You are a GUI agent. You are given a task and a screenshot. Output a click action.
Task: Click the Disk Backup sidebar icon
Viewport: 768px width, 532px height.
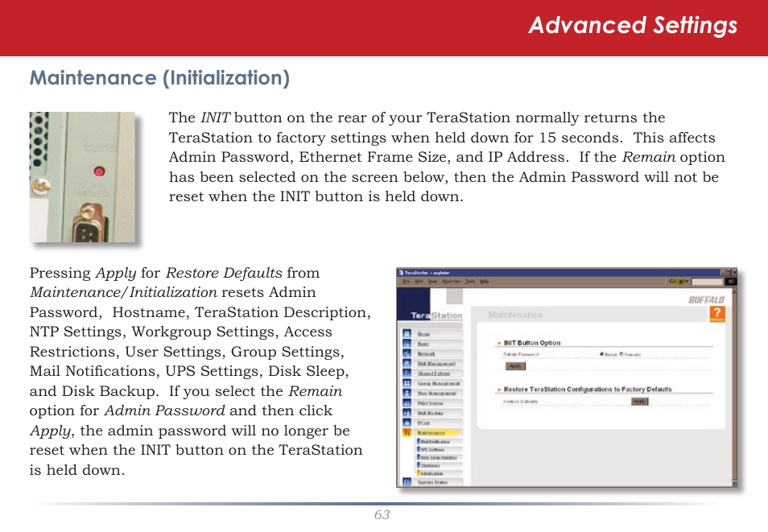407,413
